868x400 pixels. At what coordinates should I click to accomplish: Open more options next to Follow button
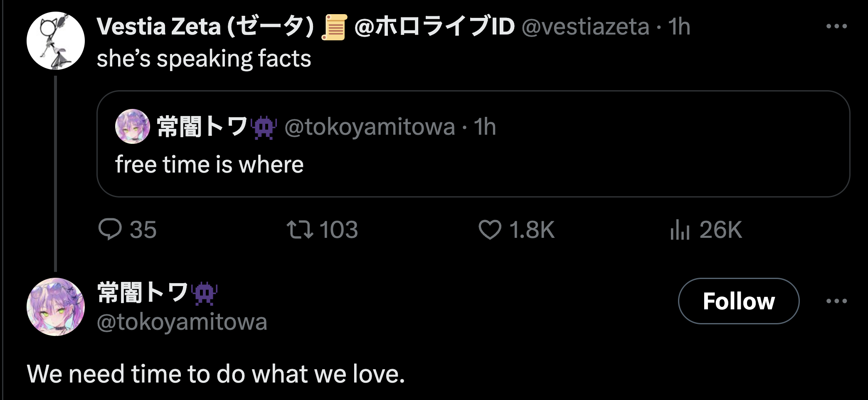836,301
